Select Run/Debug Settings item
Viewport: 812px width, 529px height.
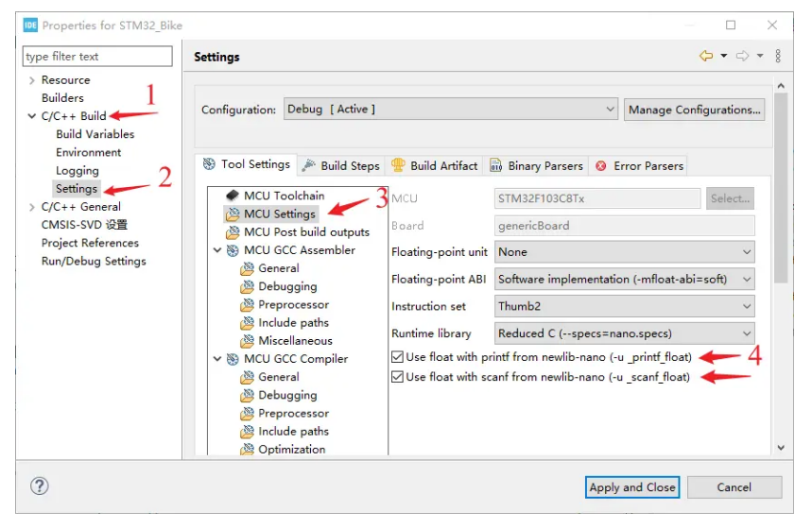click(94, 261)
